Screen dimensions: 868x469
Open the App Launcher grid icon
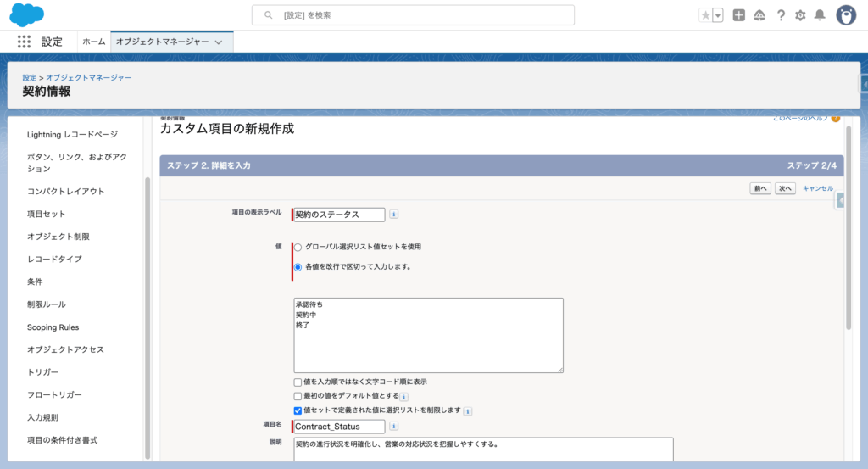(24, 42)
